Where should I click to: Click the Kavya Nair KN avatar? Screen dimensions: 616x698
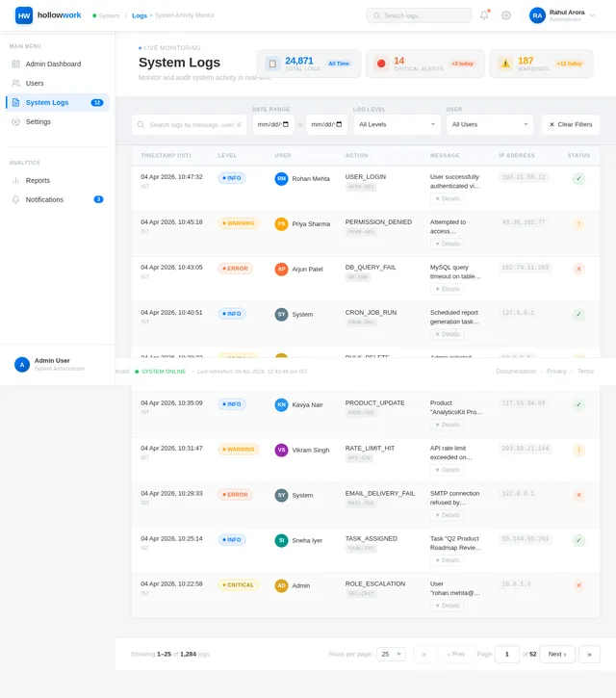pyautogui.click(x=281, y=404)
